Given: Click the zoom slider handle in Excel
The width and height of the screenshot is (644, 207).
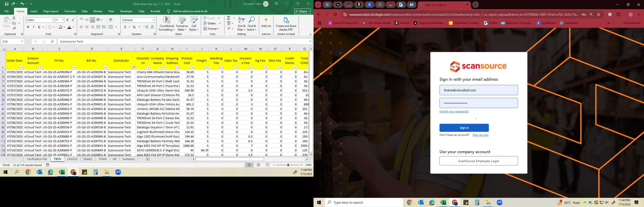Looking at the screenshot, I should pos(288,165).
